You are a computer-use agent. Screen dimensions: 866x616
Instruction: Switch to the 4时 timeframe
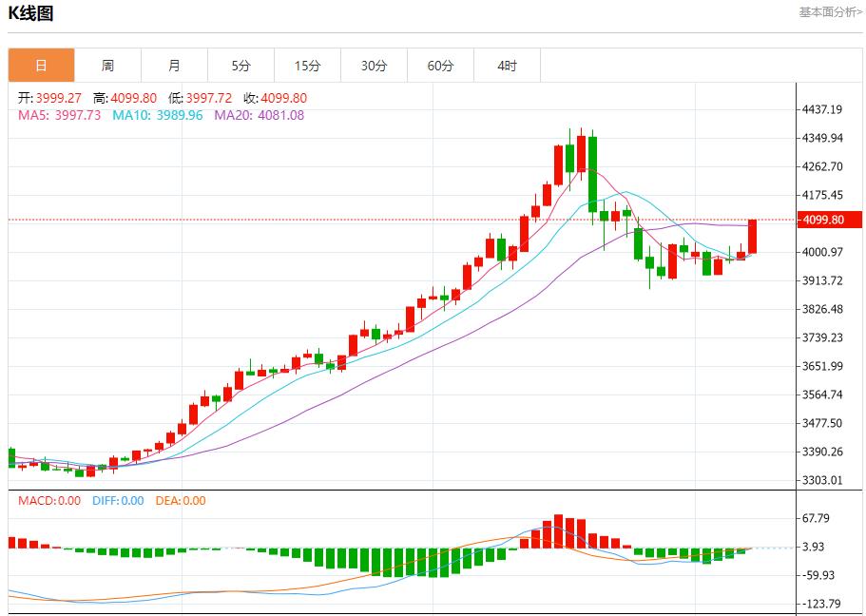(507, 65)
